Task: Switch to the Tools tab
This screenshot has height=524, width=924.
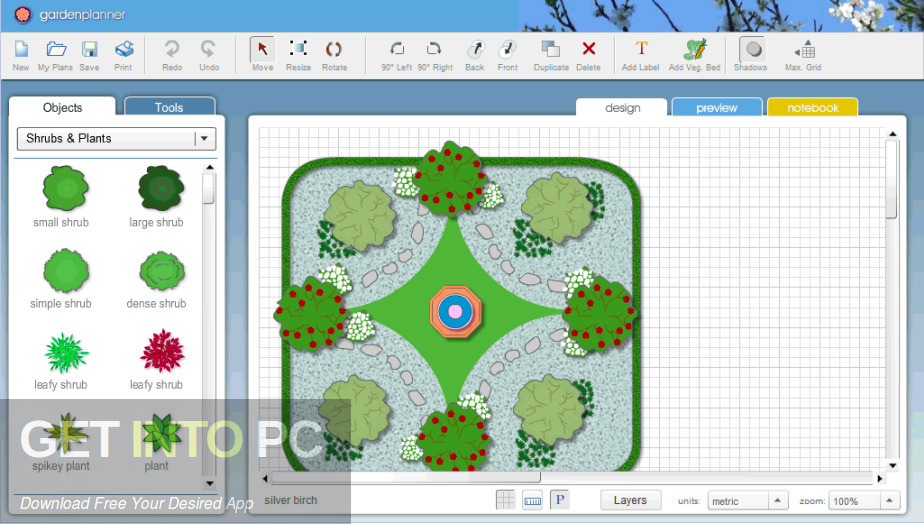Action: [x=169, y=107]
